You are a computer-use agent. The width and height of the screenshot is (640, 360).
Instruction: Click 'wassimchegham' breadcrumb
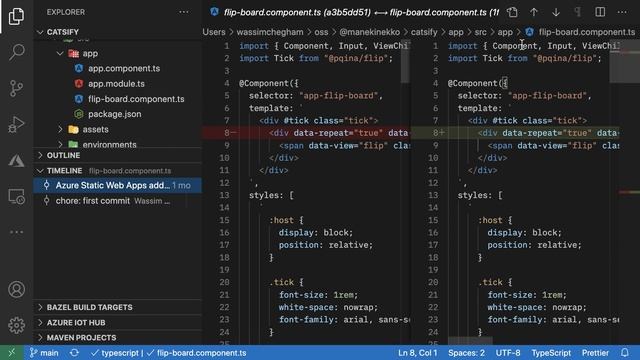point(270,32)
